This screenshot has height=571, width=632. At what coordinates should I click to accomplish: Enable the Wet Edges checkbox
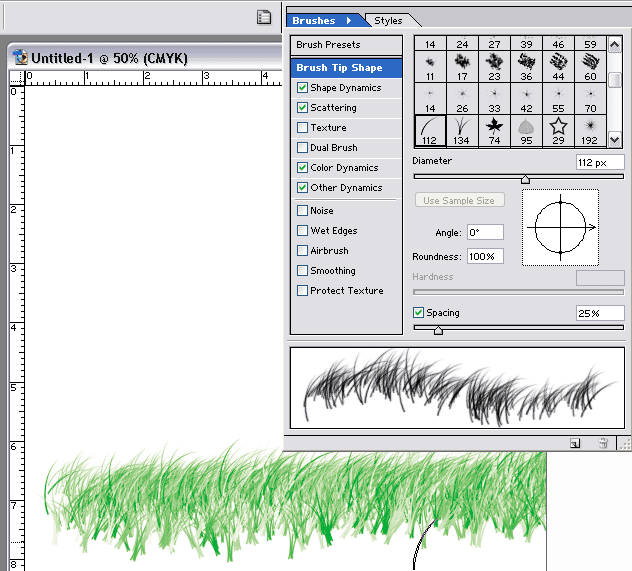302,230
